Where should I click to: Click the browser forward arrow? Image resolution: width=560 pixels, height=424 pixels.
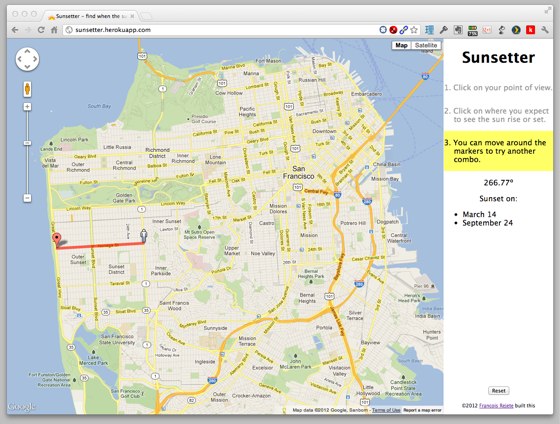pos(28,30)
